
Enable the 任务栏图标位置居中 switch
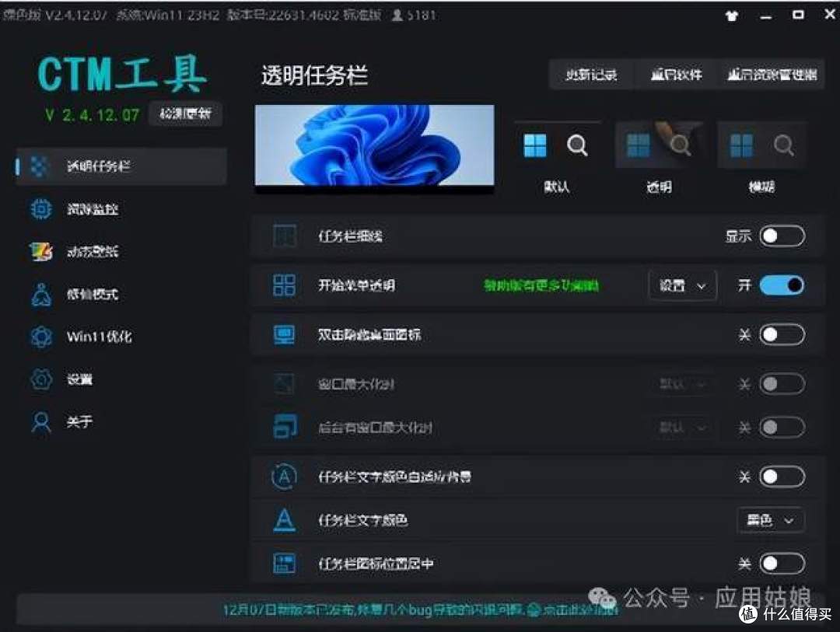[782, 564]
